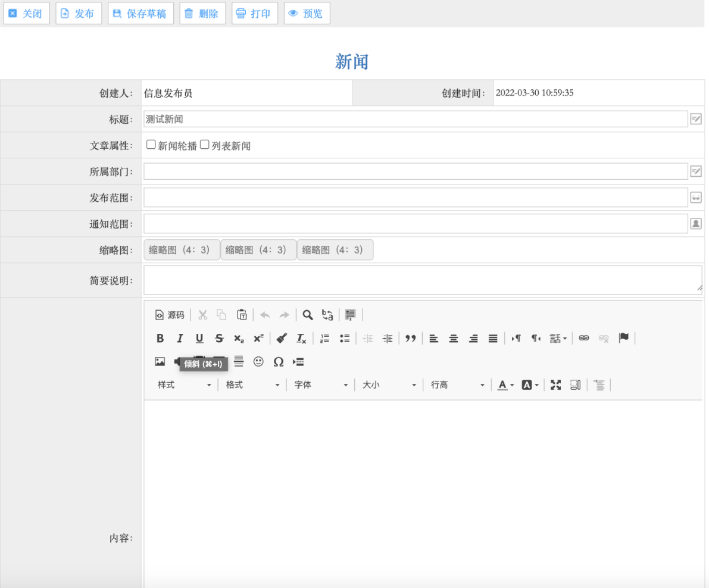
Task: Click 保存草稿 to save draft
Action: (x=140, y=13)
